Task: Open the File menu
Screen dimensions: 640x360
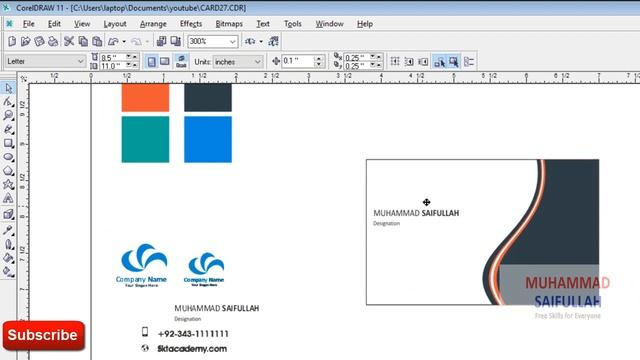Action: tap(29, 24)
